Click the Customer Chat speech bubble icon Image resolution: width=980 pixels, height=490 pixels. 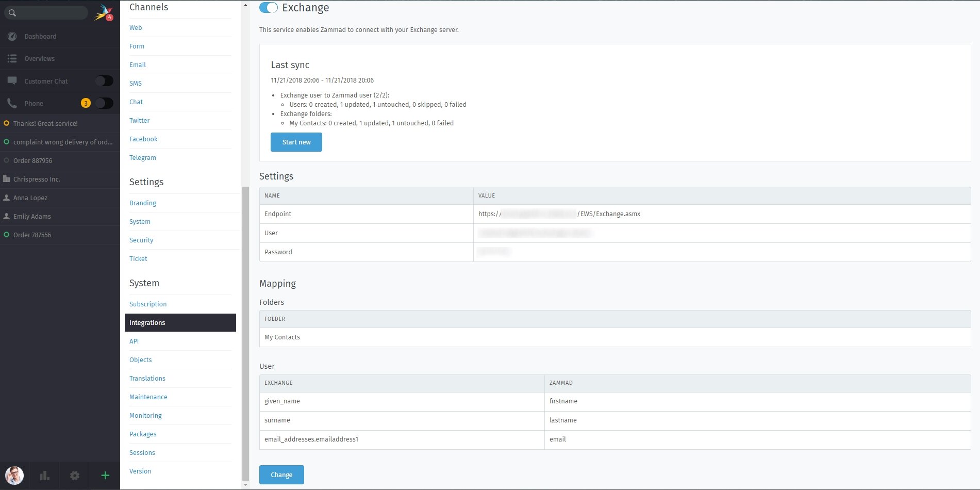pos(11,81)
